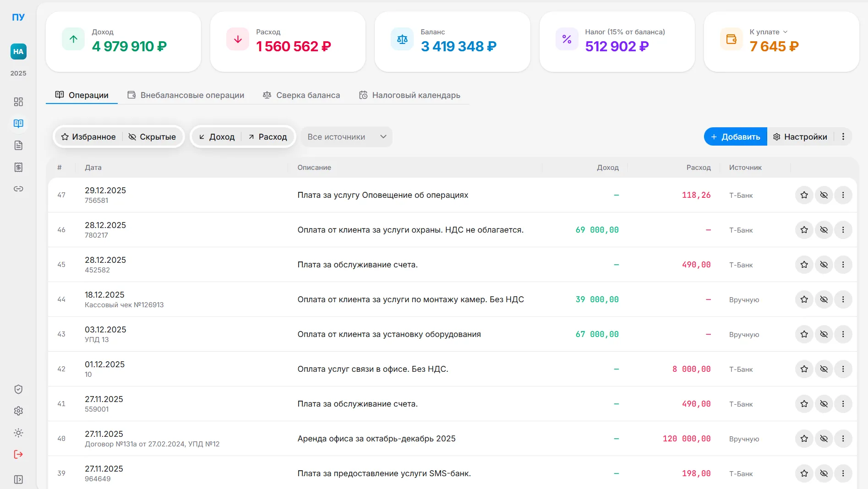Expand the К уплате chevron

pyautogui.click(x=785, y=32)
